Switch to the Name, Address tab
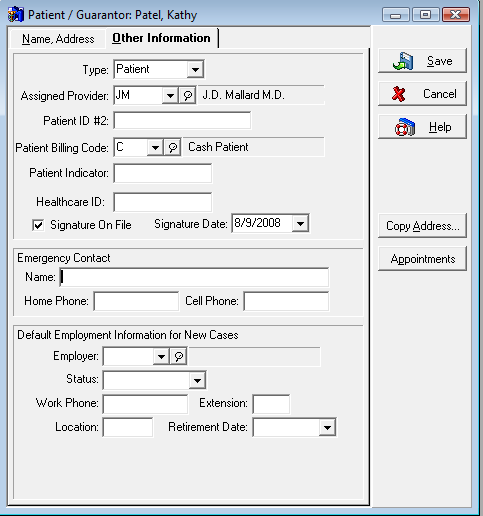 [58, 39]
